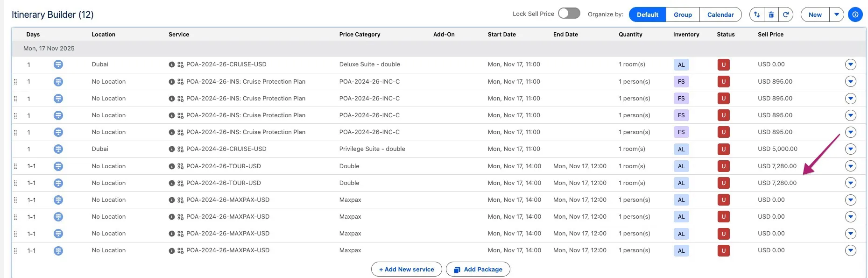Open row actions for Privilege Suite row

click(850, 149)
